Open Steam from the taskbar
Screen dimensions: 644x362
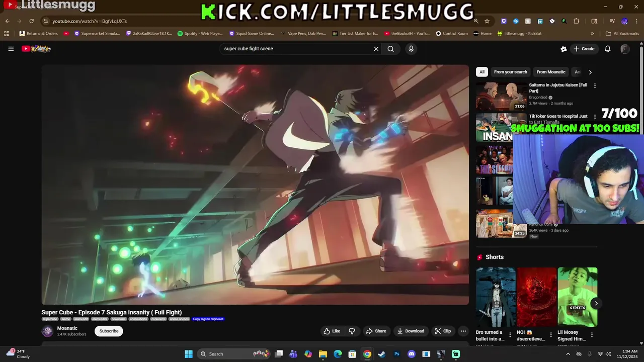(382, 354)
